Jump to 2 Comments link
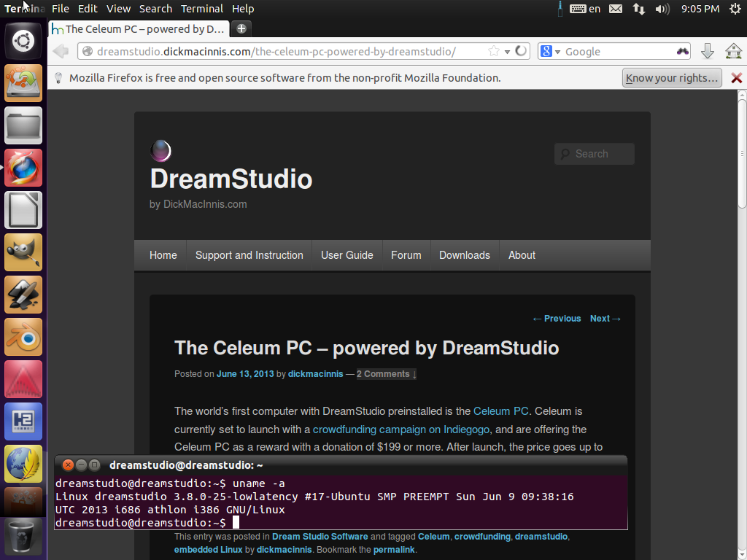 [x=387, y=374]
